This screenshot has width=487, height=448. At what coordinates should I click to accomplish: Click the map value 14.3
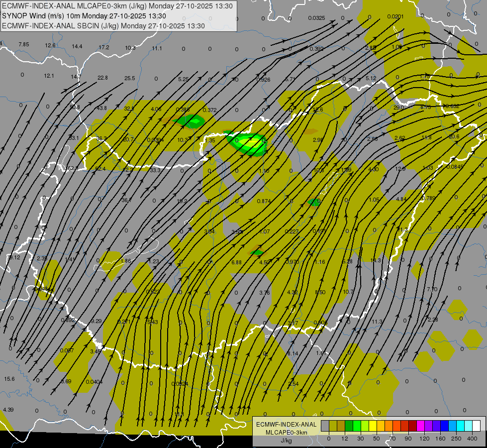pyautogui.click(x=376, y=260)
